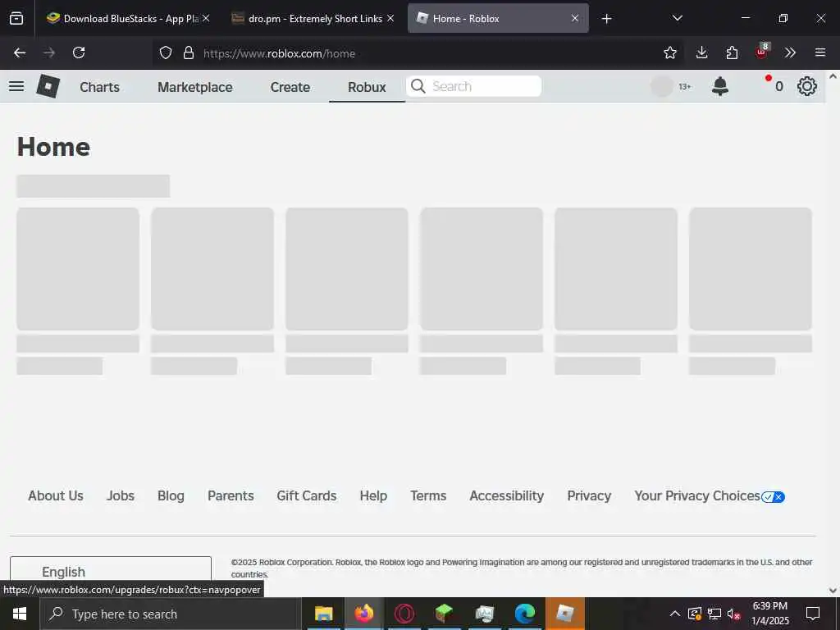Click the red extension icon with badge 8

click(762, 52)
